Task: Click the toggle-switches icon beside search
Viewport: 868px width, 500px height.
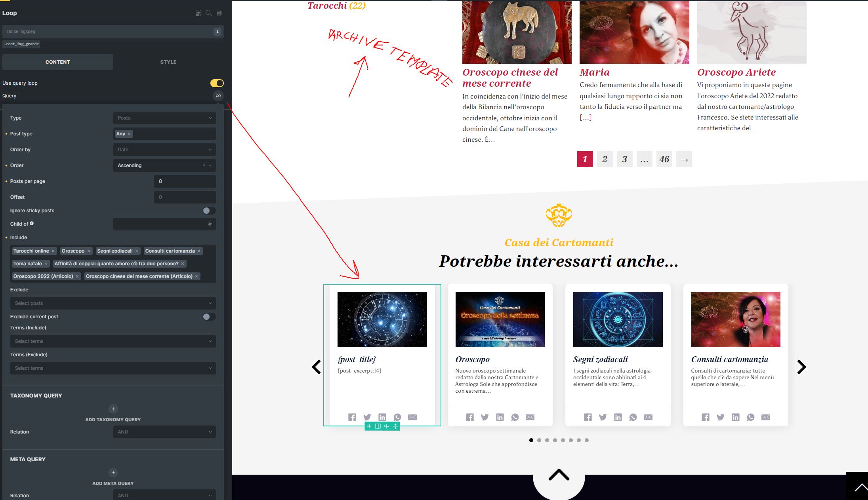Action: pyautogui.click(x=198, y=13)
